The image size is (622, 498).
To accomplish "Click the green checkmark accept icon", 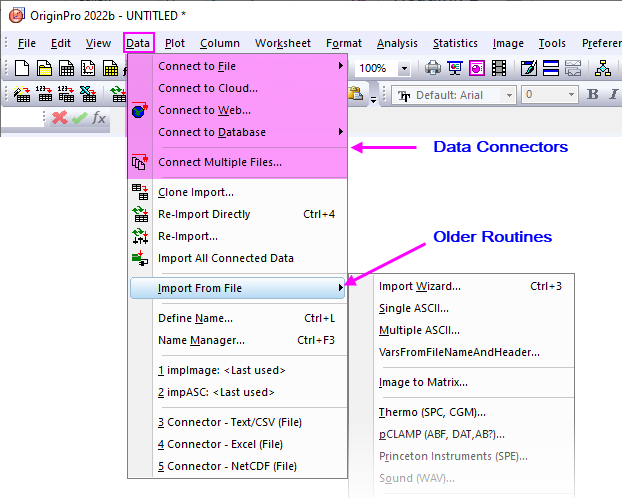I will 80,118.
